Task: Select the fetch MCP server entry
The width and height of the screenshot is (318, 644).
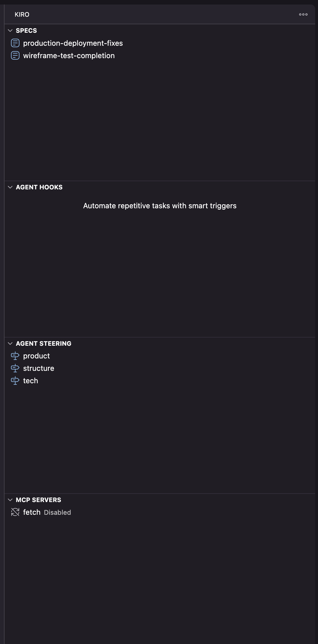Action: click(32, 512)
